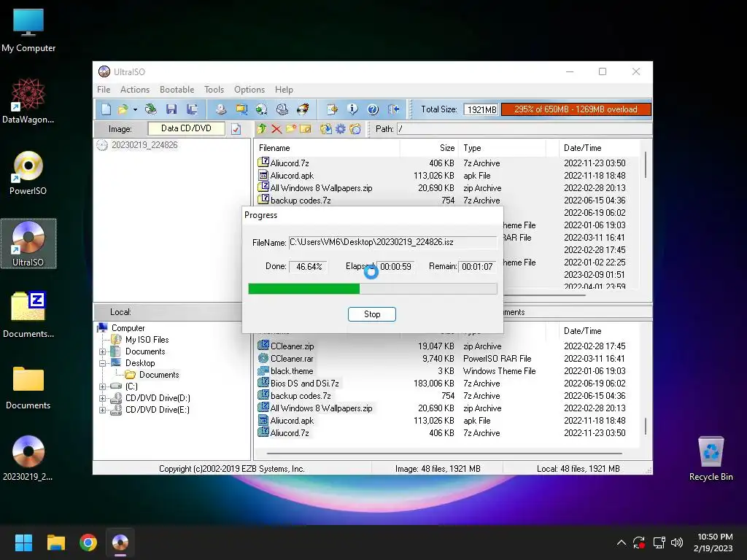Sort image list by the Filename column header

tap(328, 148)
